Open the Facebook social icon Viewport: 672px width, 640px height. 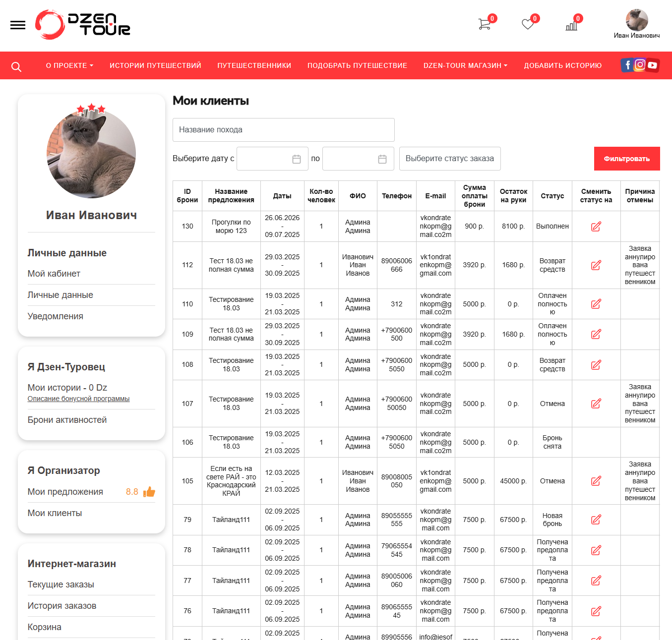coord(627,65)
